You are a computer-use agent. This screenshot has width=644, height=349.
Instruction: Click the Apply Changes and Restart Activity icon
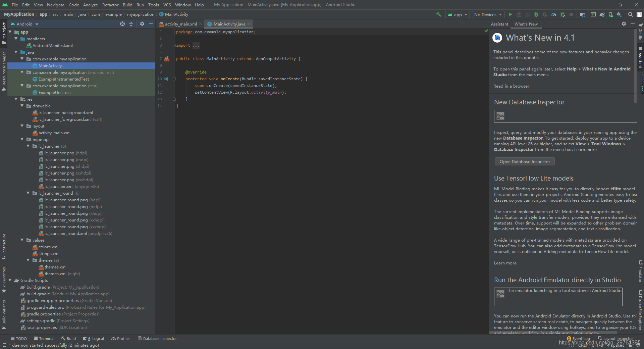click(x=519, y=14)
